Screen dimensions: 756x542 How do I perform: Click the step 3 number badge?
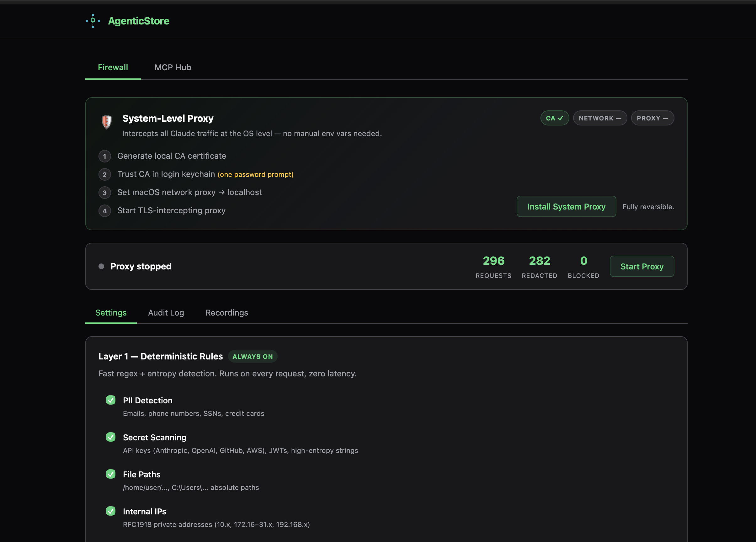click(x=105, y=193)
